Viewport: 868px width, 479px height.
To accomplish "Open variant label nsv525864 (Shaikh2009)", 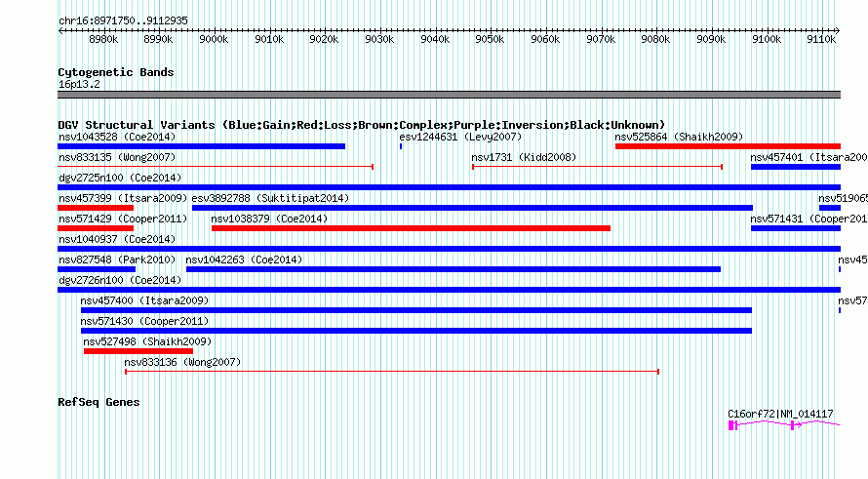I will [x=679, y=137].
